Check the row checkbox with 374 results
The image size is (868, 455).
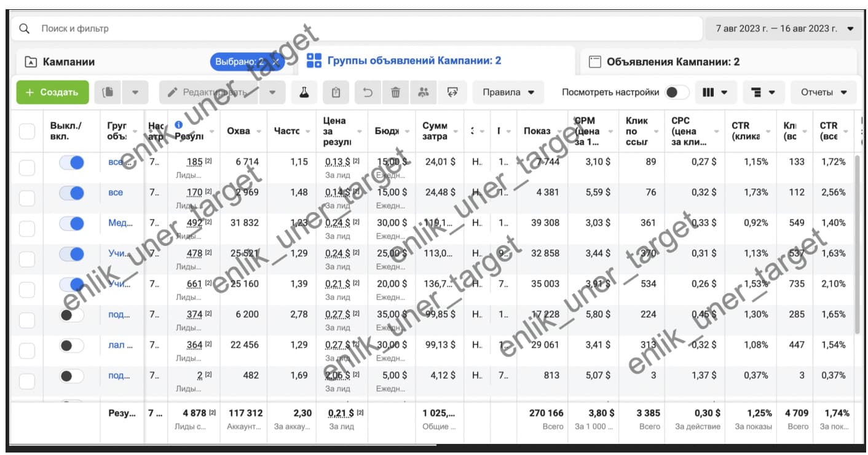pos(27,320)
